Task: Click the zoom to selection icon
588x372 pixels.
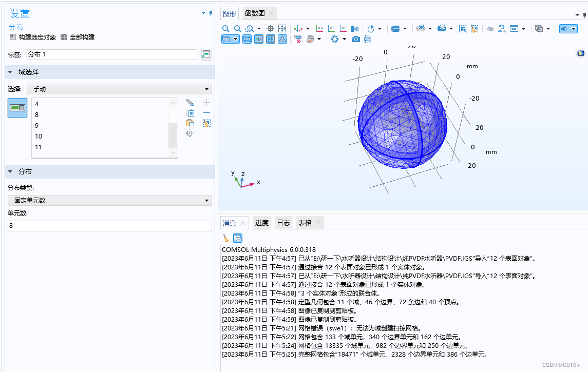Action: (270, 28)
